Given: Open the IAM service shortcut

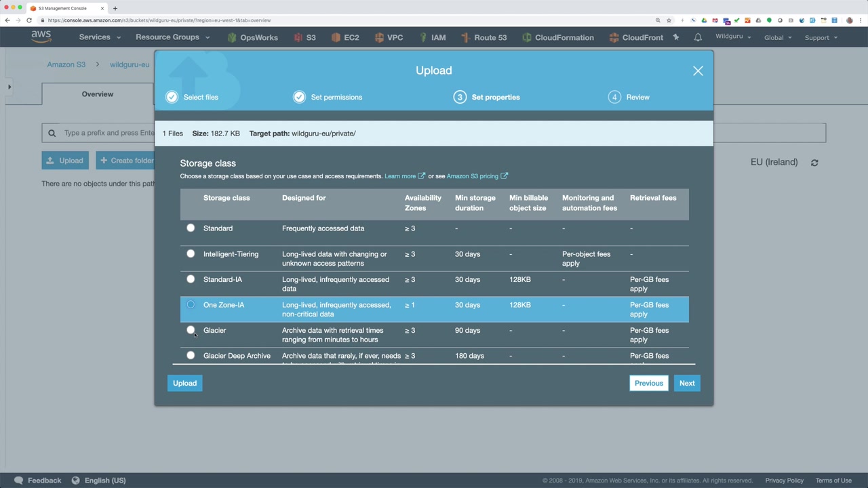Looking at the screenshot, I should [432, 37].
